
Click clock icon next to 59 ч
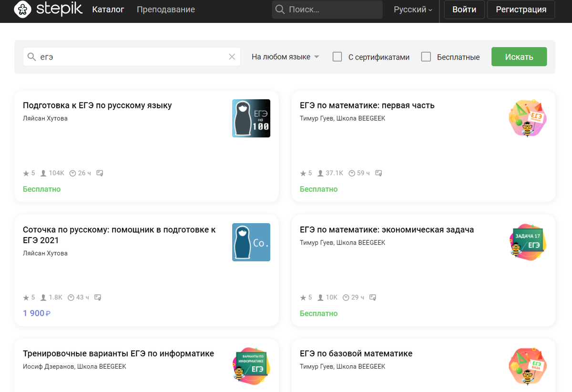click(352, 173)
